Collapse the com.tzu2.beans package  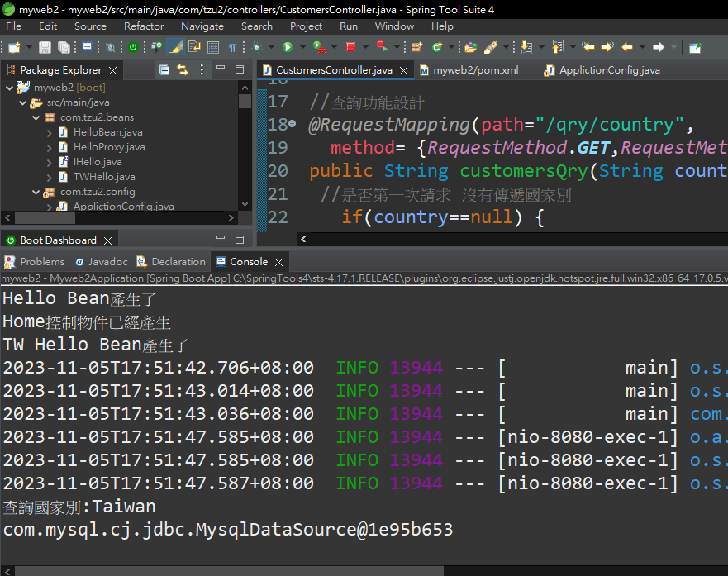[x=36, y=117]
